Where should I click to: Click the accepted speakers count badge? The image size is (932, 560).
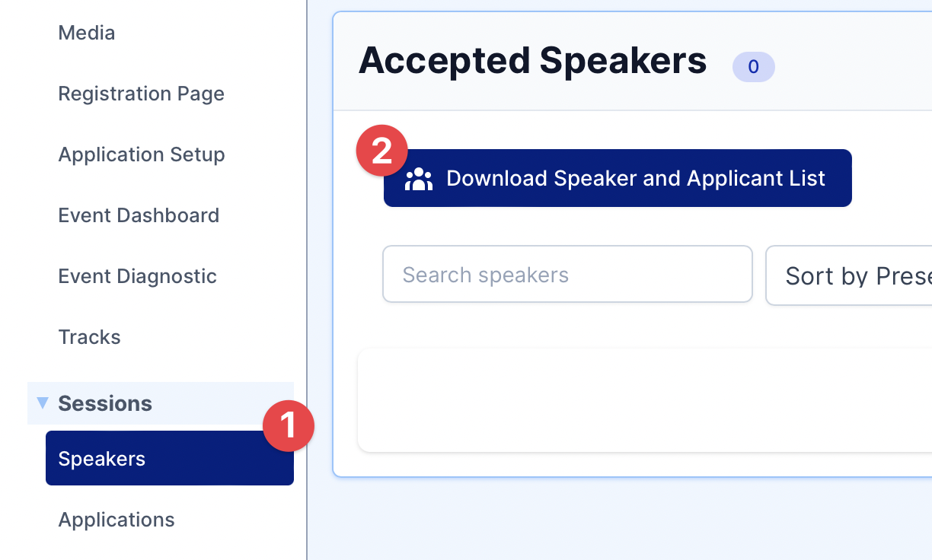(x=753, y=67)
